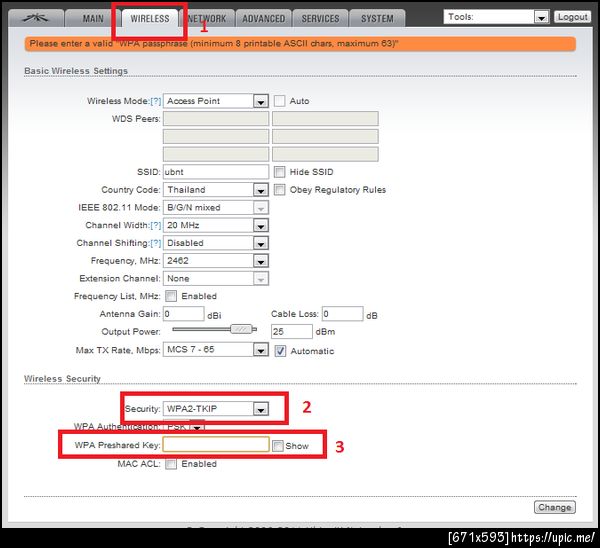
Task: Open the Ubiquiti logo tab
Action: [36, 18]
